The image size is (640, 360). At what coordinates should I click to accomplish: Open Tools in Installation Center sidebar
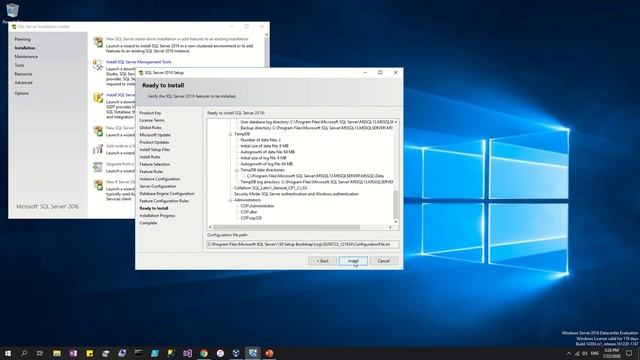[x=19, y=65]
